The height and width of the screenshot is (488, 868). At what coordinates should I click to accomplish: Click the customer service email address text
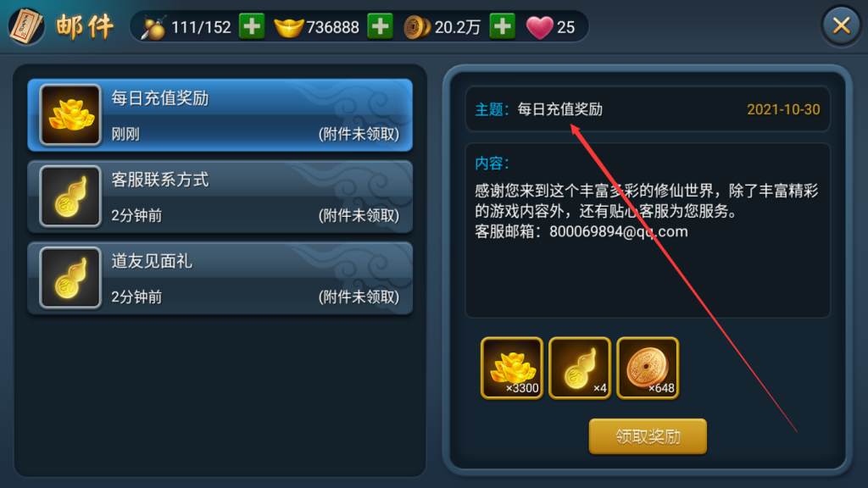[x=618, y=232]
